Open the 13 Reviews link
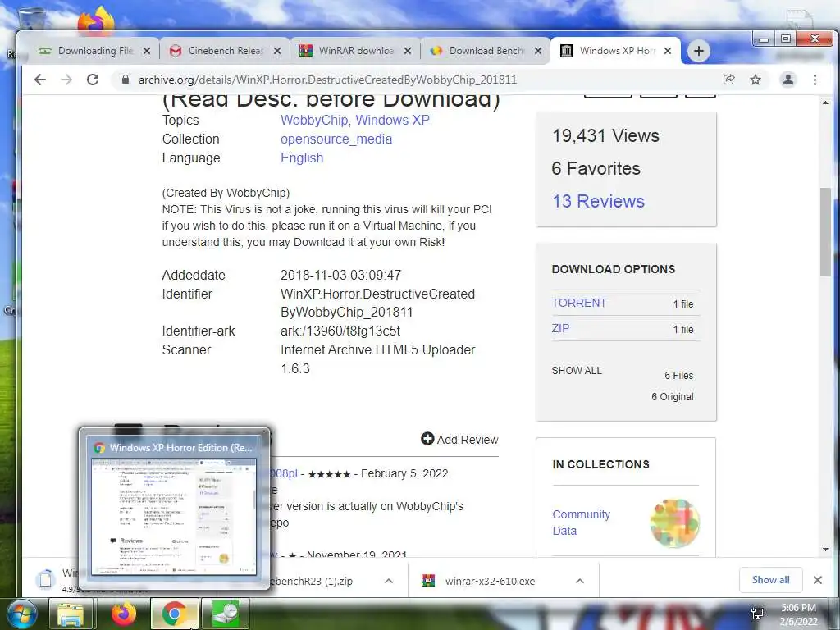The width and height of the screenshot is (840, 630). tap(598, 202)
